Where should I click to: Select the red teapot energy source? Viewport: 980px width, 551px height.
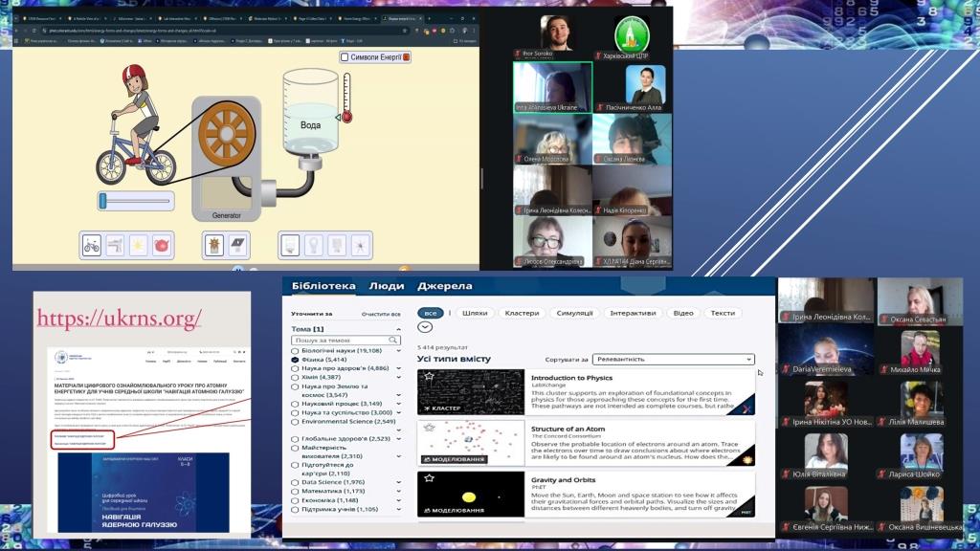click(161, 246)
